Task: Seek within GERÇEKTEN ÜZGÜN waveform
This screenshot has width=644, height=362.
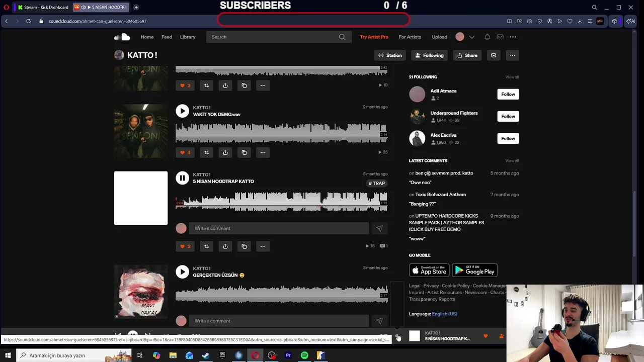Action: tap(282, 294)
